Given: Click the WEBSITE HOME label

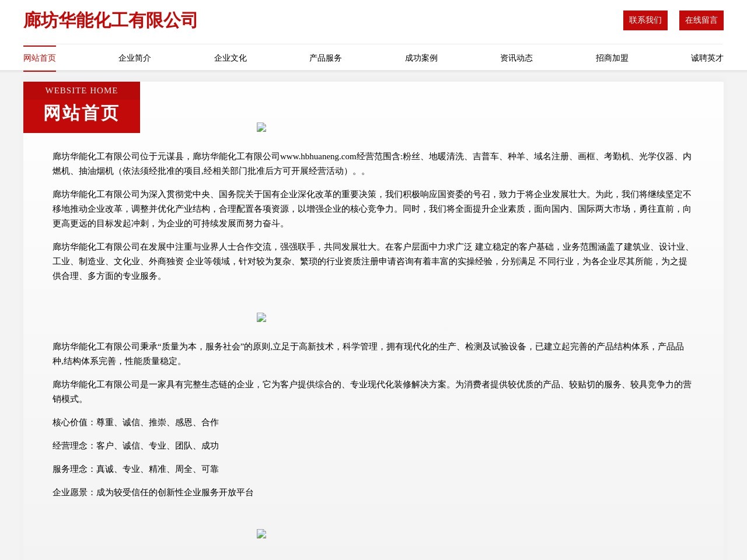Looking at the screenshot, I should [82, 90].
